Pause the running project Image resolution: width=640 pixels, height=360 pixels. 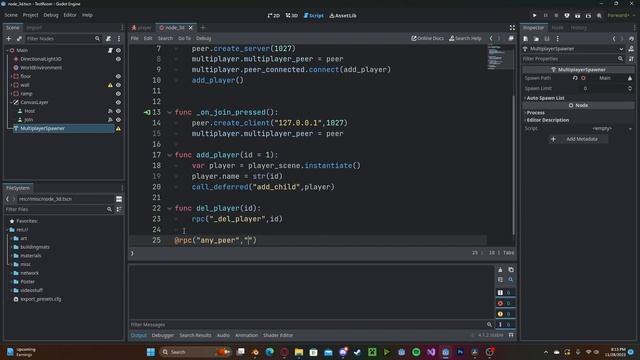coord(545,16)
